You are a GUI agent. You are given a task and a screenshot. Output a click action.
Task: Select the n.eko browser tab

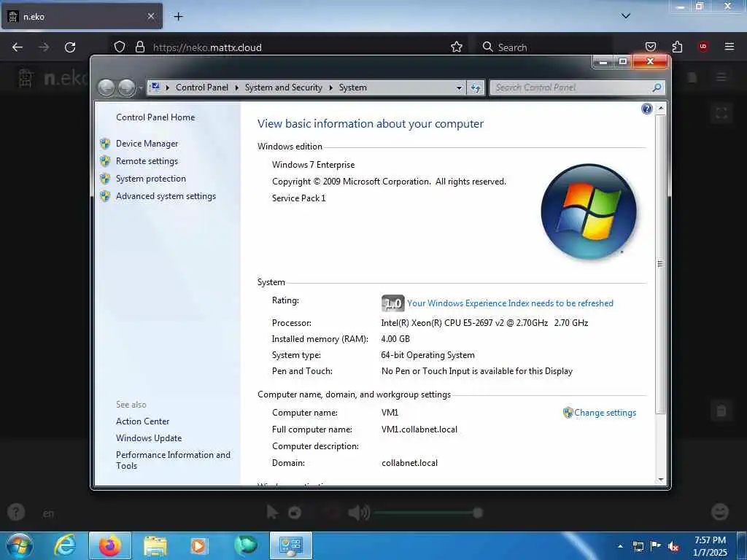coord(81,16)
